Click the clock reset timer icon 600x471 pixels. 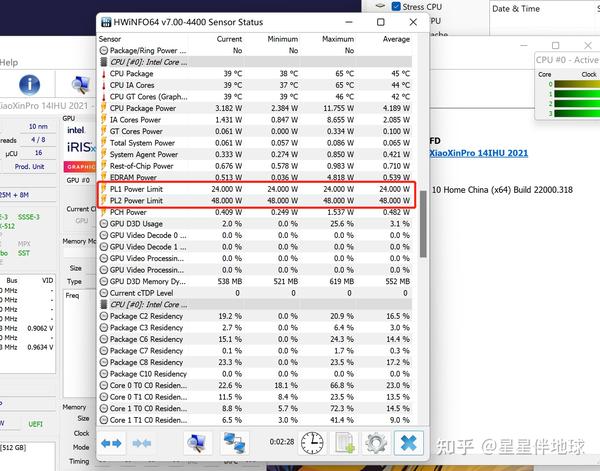pyautogui.click(x=312, y=443)
